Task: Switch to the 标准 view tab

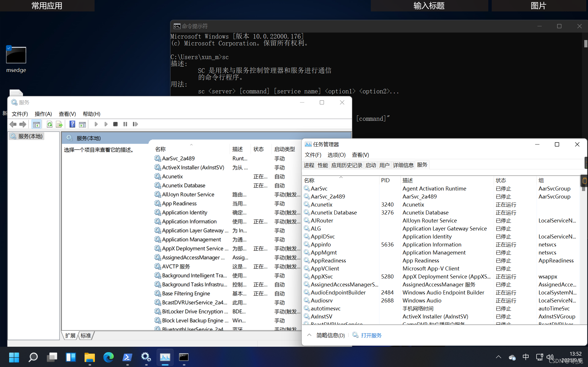Action: pyautogui.click(x=86, y=335)
